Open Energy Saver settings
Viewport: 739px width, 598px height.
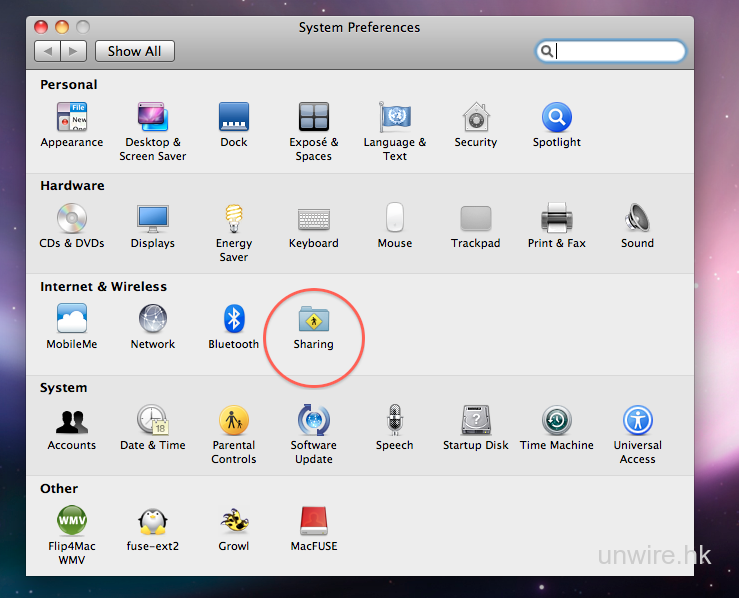[233, 219]
